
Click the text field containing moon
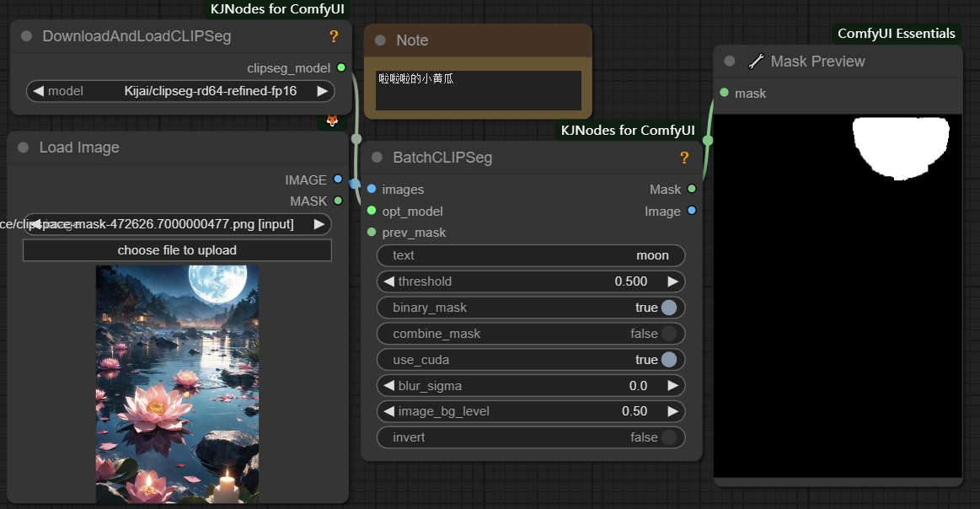click(x=531, y=255)
